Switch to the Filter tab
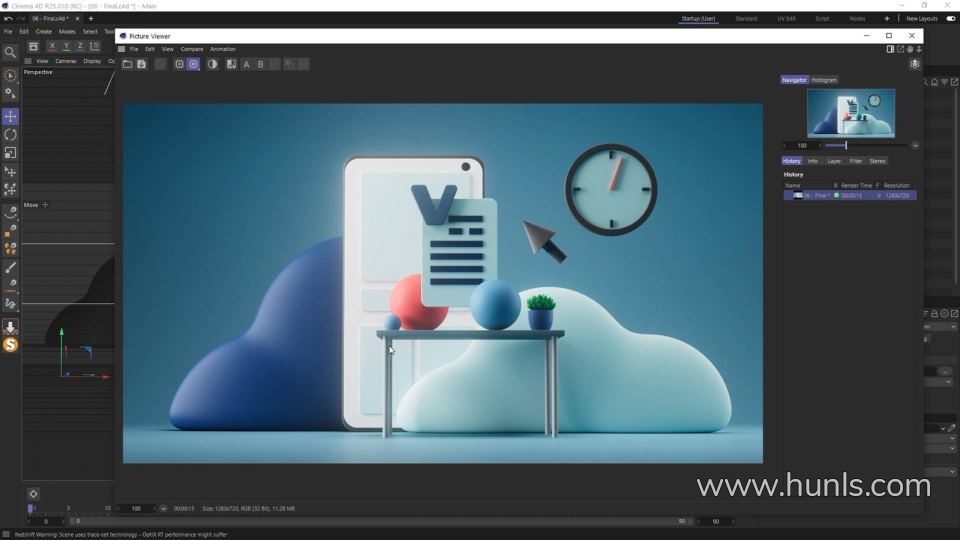This screenshot has height=540, width=960. point(856,161)
